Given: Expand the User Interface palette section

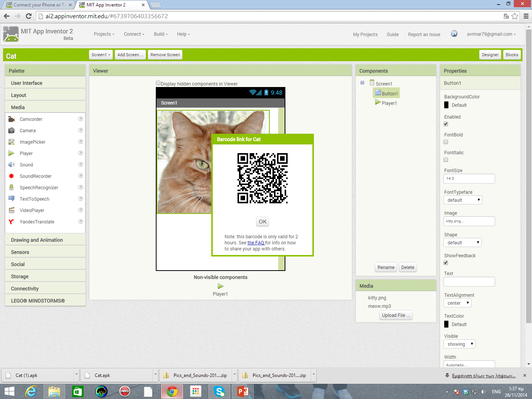Looking at the screenshot, I should point(45,83).
